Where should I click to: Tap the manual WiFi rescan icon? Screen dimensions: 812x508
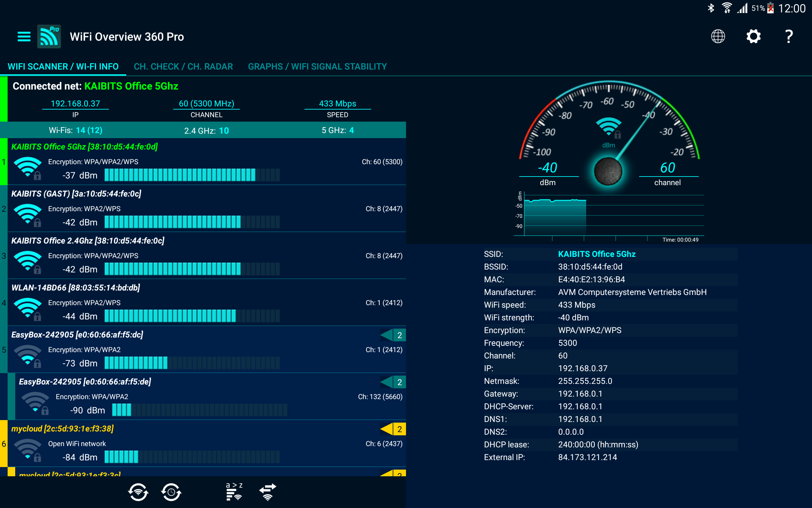click(x=138, y=492)
